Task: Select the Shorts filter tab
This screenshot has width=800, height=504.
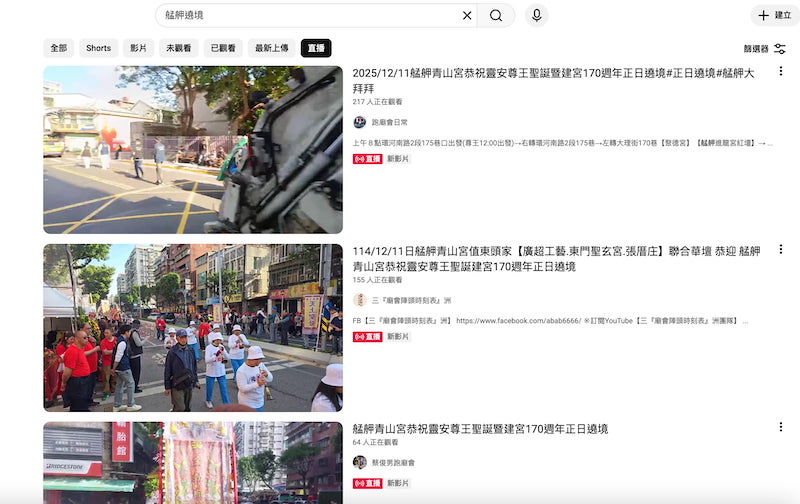Action: click(99, 48)
